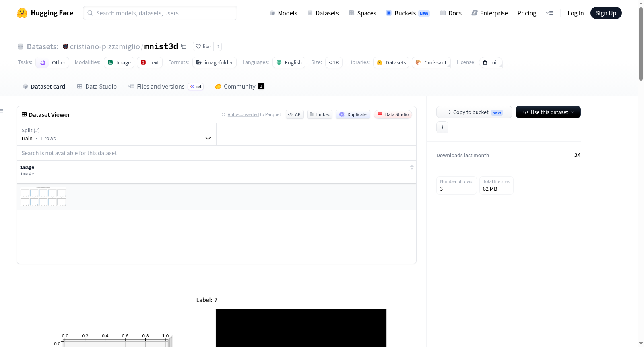The width and height of the screenshot is (644, 347).
Task: Expand the Split train dropdown
Action: [116, 134]
